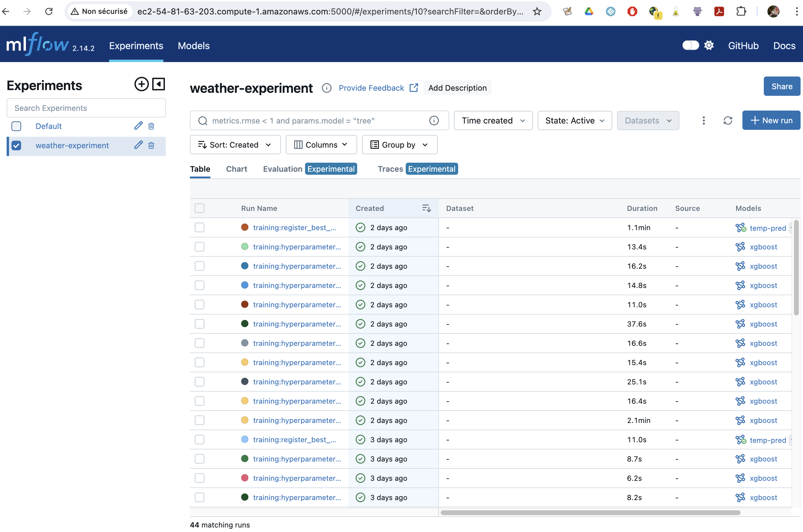803x532 pixels.
Task: Click the New run button
Action: 771,120
